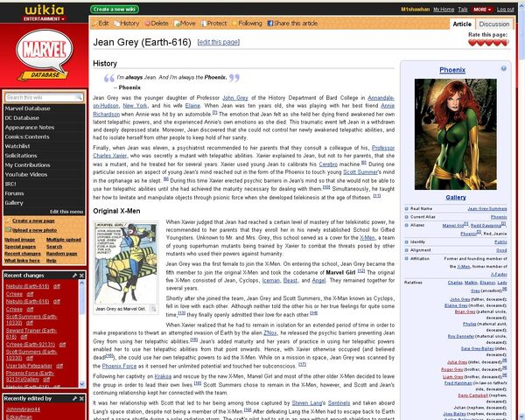Rate the page with the first heart

pyautogui.click(x=472, y=43)
